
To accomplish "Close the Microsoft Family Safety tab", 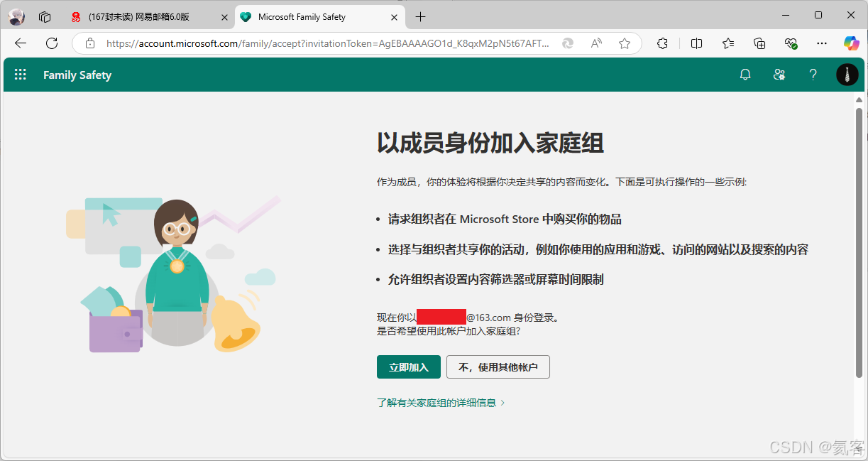I will (393, 16).
